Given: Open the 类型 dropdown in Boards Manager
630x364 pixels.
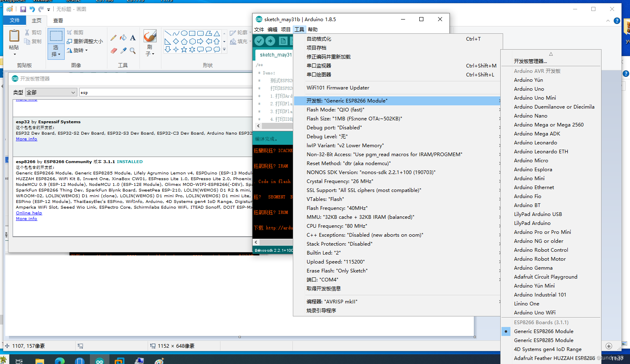Looking at the screenshot, I should coord(51,92).
